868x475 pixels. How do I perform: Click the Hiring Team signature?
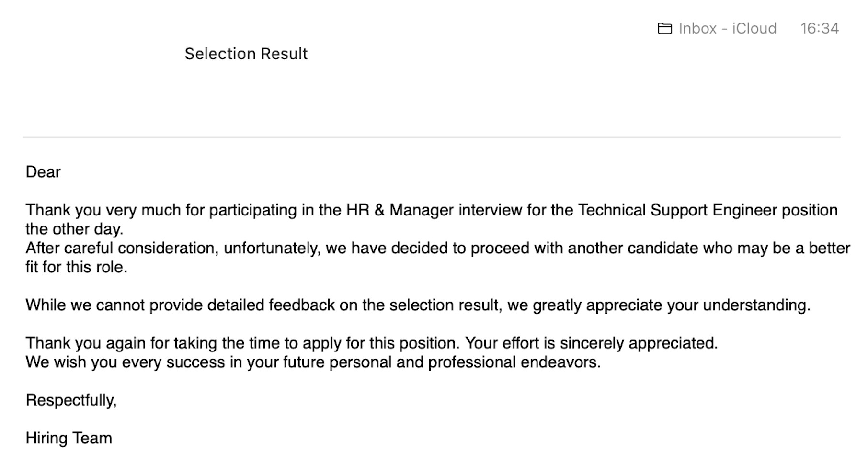click(x=69, y=438)
